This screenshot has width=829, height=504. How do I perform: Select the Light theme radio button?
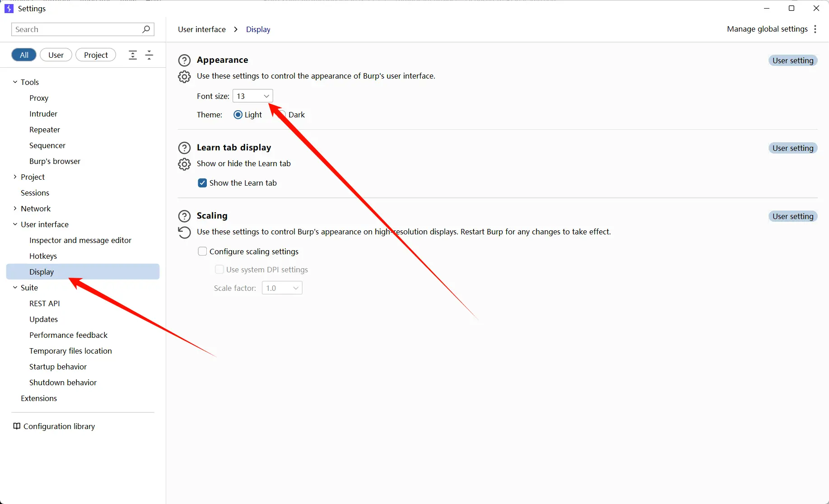tap(238, 115)
